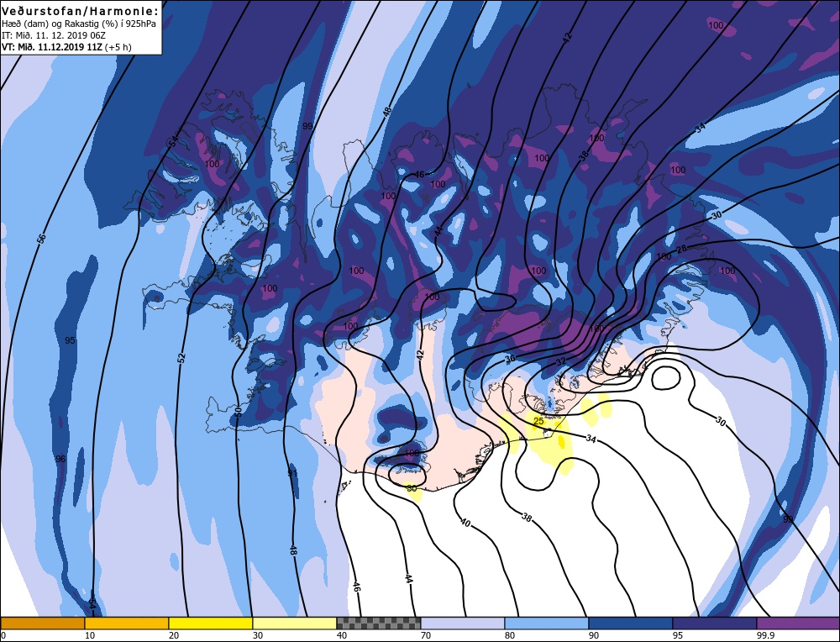This screenshot has height=642, width=840.
Task: Click the '50' contour label
Action: (239, 412)
